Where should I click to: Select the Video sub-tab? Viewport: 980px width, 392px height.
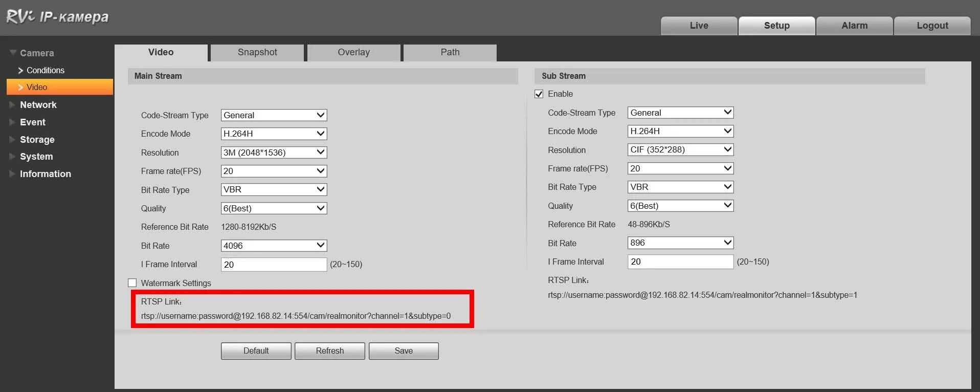tap(161, 52)
